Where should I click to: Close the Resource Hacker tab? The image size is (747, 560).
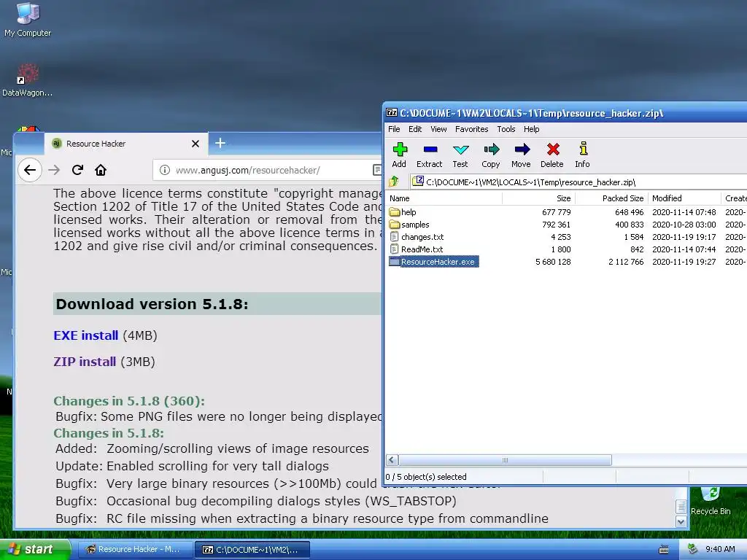coord(196,144)
